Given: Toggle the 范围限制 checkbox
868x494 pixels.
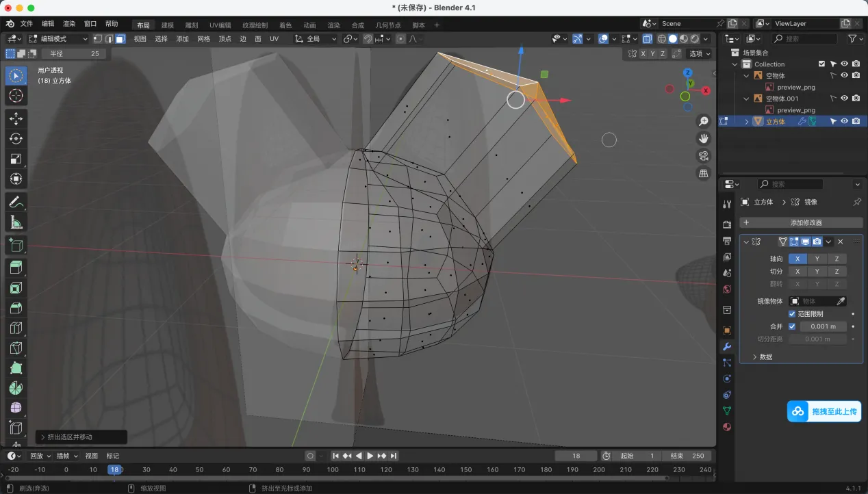Looking at the screenshot, I should click(792, 314).
